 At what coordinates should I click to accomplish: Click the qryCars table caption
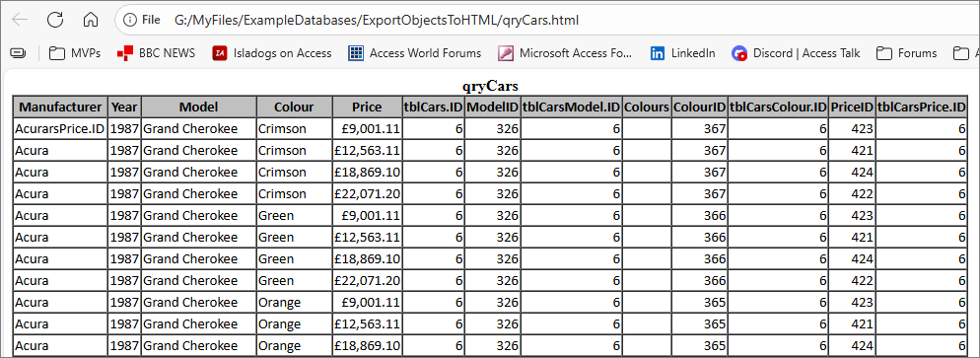[490, 86]
